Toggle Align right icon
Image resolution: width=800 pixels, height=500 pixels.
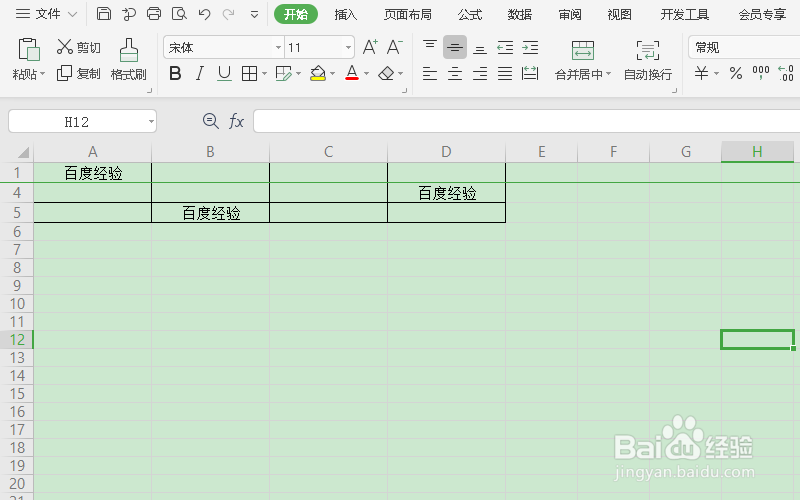point(480,74)
